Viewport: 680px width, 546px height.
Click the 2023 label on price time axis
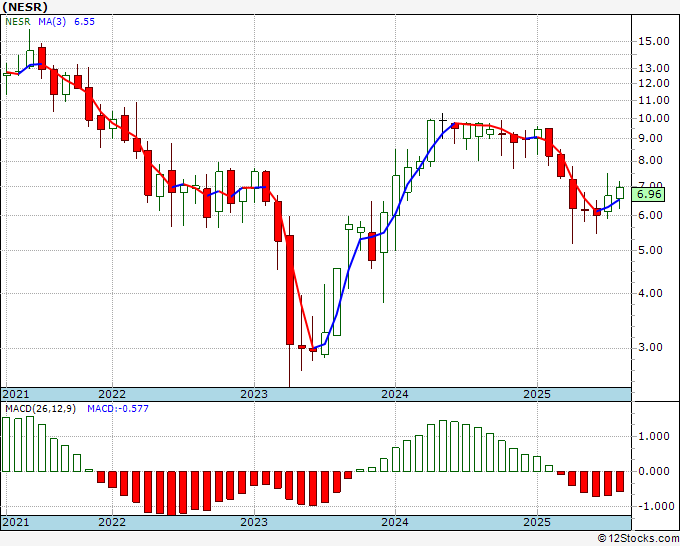254,394
